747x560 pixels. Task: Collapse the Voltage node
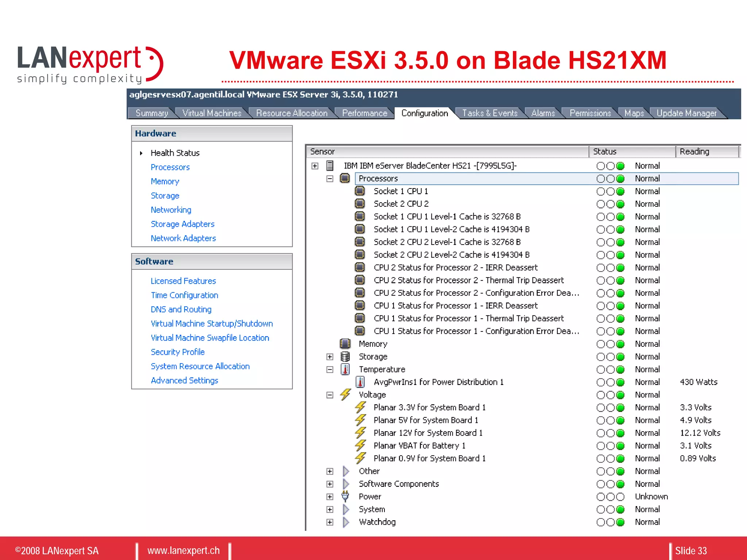pos(330,395)
